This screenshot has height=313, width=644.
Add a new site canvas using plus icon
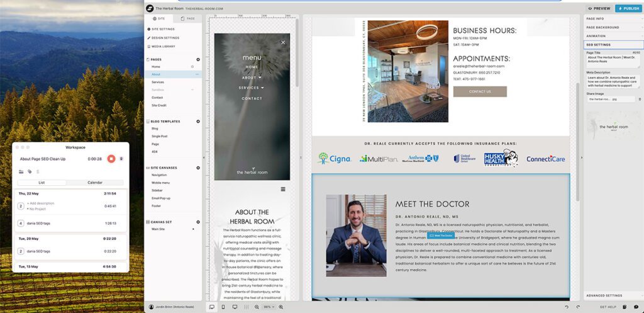point(198,168)
